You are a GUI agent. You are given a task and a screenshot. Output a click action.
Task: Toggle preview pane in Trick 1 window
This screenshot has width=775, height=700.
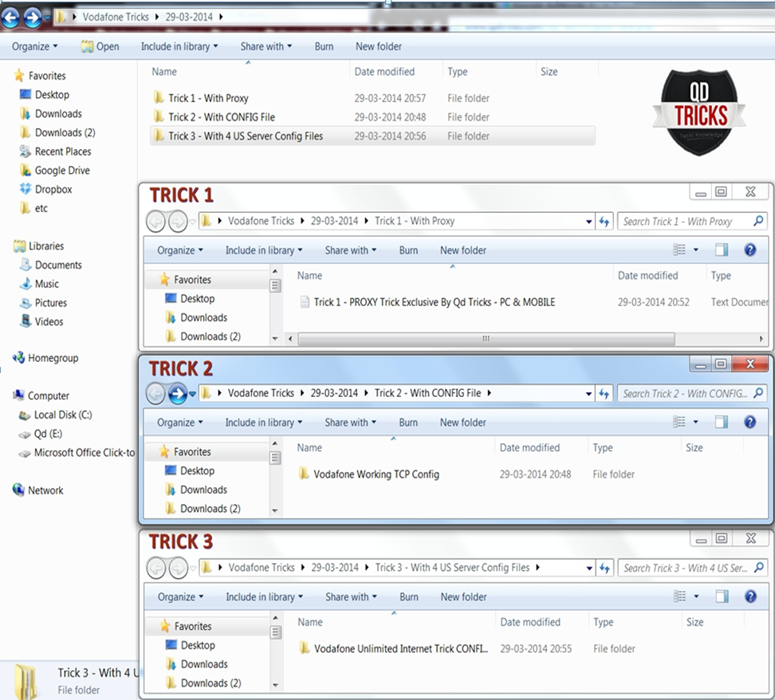721,250
